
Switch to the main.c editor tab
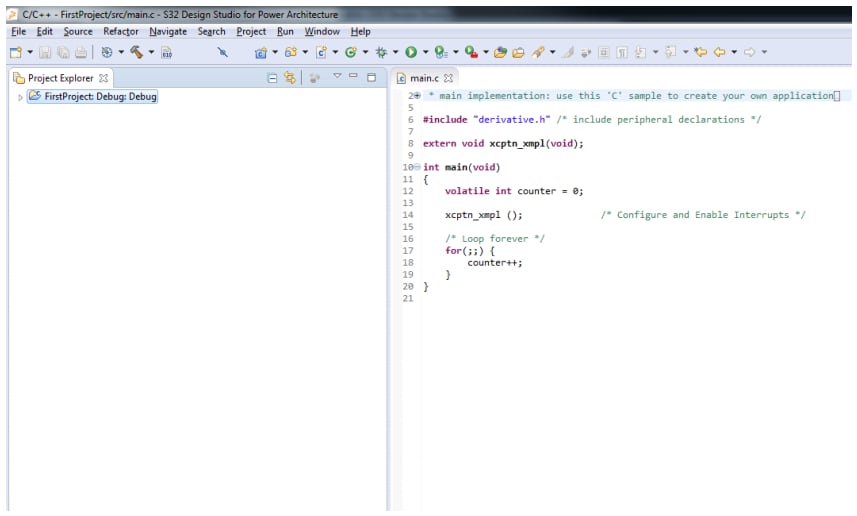(423, 78)
